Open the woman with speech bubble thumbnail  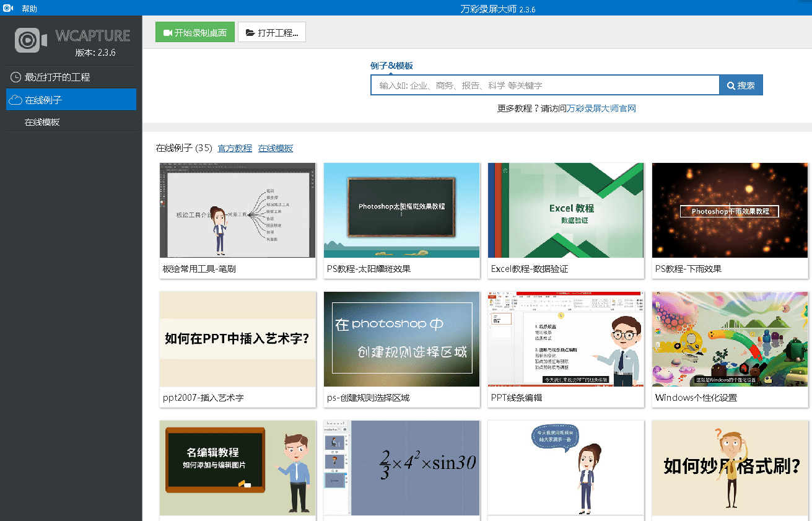coord(566,468)
